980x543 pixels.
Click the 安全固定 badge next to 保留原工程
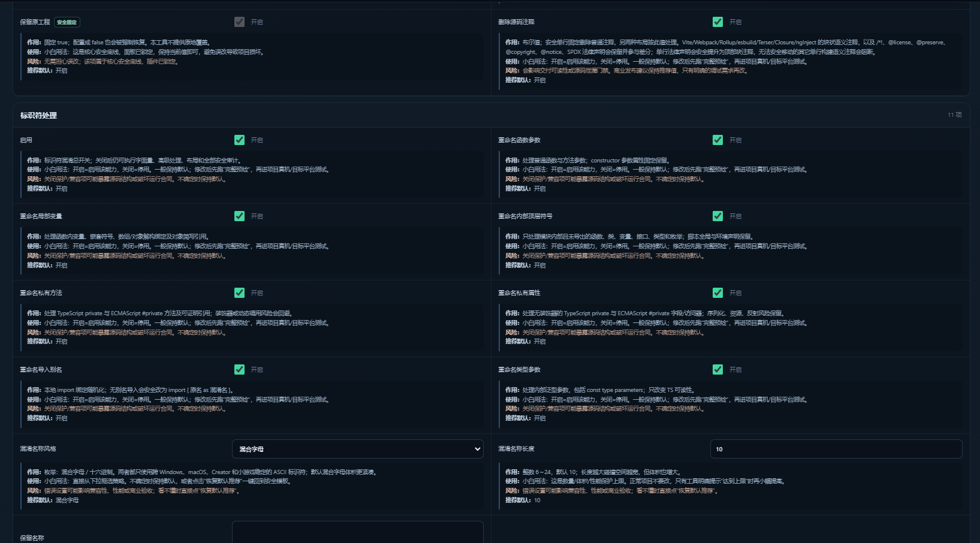(x=67, y=22)
